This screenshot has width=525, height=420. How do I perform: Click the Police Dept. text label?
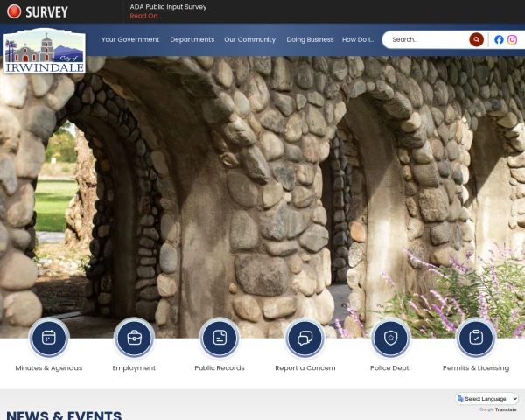(x=390, y=367)
